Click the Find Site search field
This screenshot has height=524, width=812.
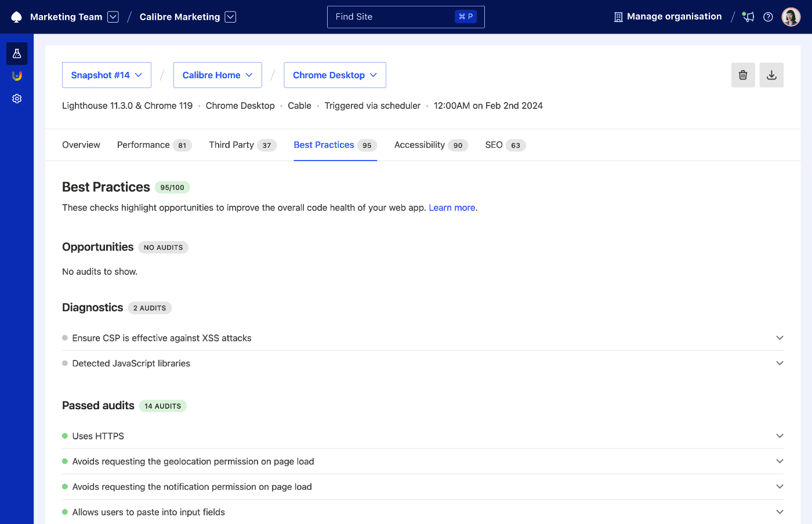click(394, 17)
